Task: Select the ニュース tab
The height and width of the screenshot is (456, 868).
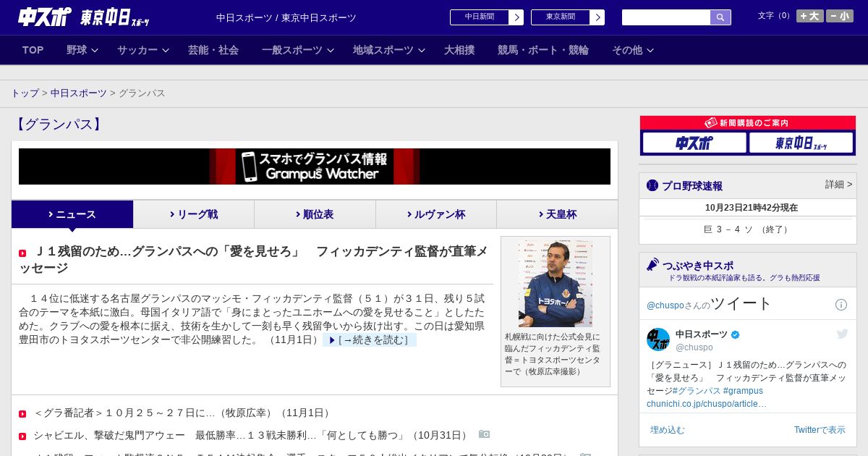Action: tap(72, 214)
